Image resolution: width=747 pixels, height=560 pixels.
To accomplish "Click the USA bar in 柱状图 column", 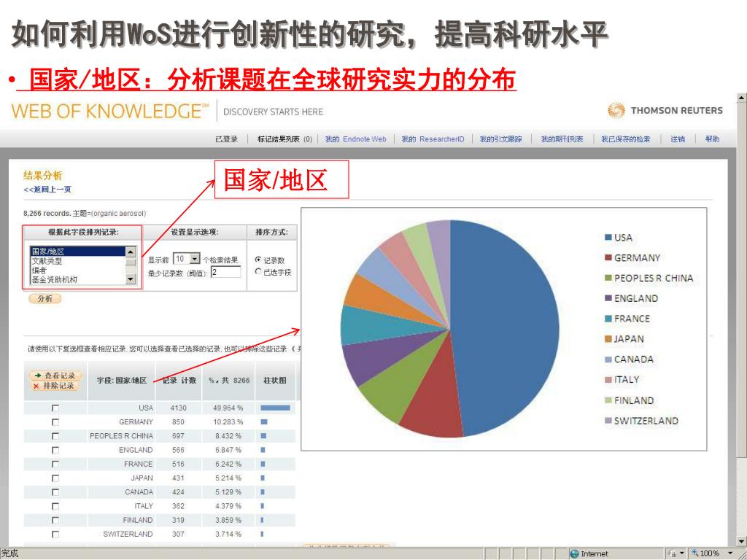I will point(275,408).
